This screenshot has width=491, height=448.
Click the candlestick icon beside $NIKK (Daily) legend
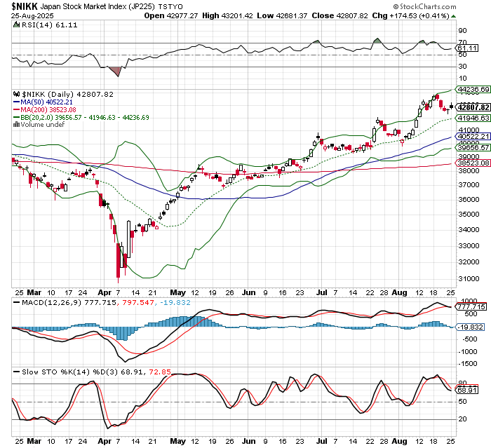point(16,94)
